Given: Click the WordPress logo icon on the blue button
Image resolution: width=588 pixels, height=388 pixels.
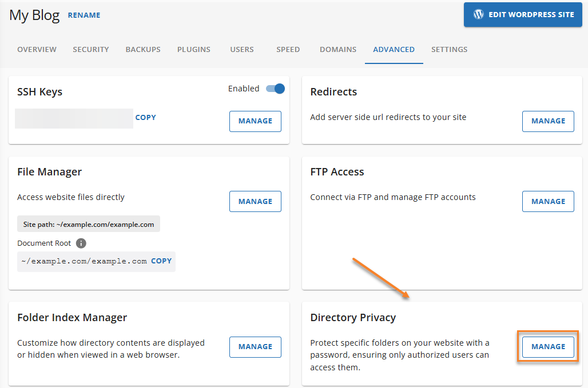Looking at the screenshot, I should click(479, 15).
